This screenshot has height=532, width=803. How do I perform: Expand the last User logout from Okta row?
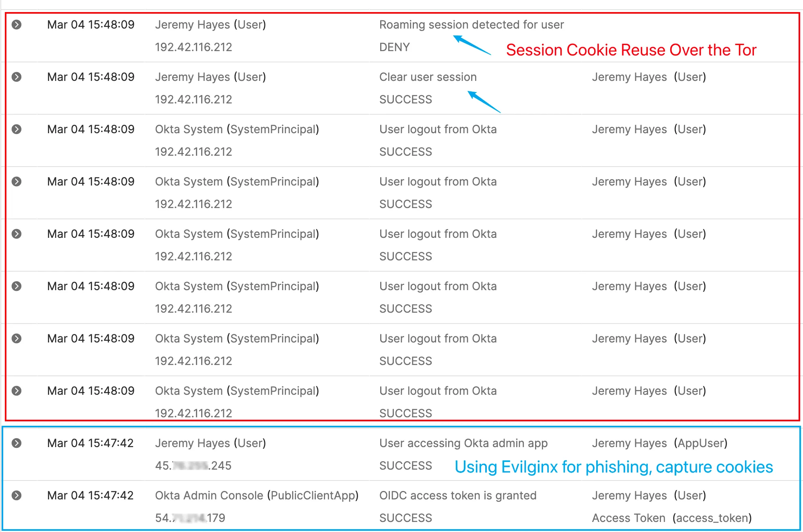pyautogui.click(x=16, y=391)
